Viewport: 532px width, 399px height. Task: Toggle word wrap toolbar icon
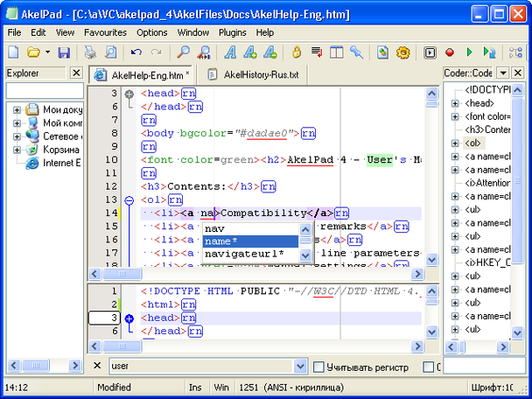(x=317, y=52)
